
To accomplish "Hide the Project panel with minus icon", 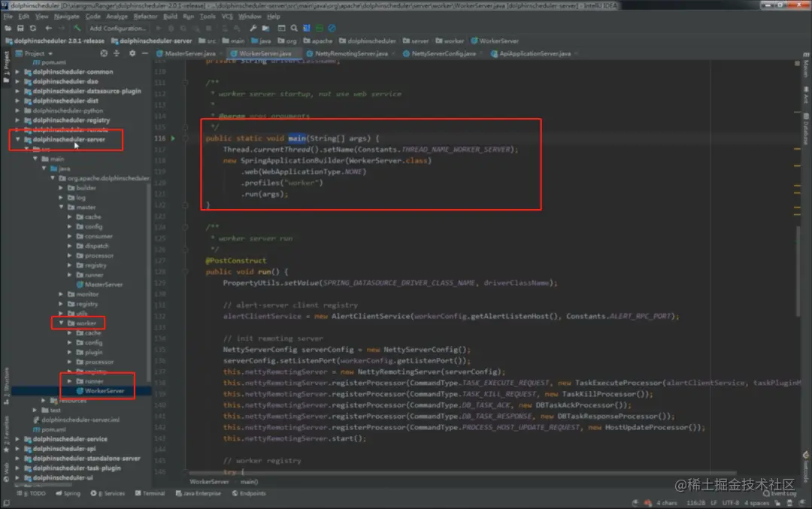I will coord(145,53).
